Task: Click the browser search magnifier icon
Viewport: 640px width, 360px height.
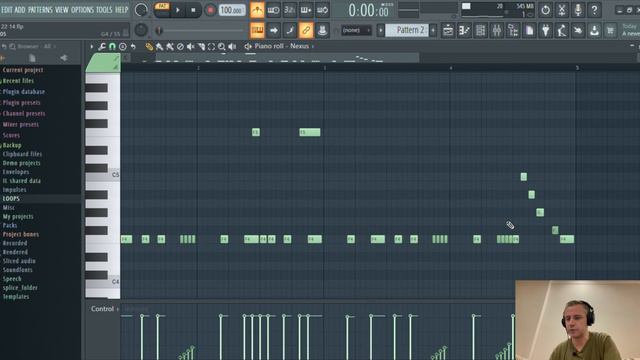Action: pos(12,47)
